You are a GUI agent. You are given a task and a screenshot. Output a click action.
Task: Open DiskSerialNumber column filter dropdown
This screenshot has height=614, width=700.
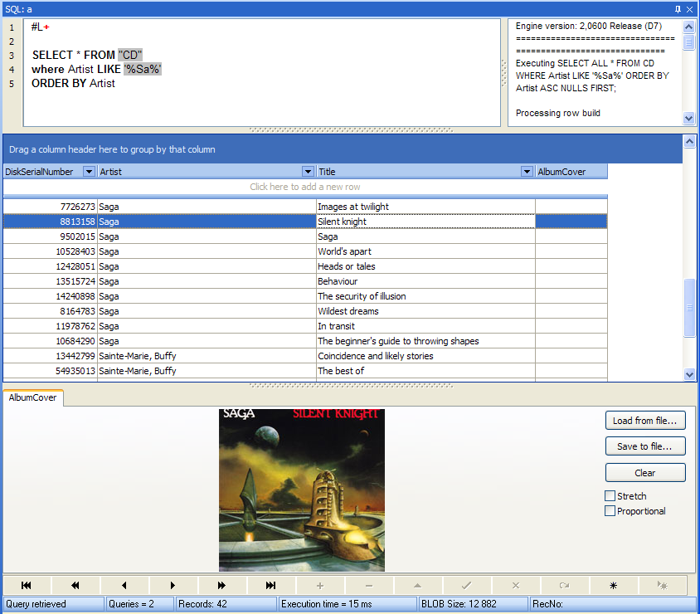point(90,172)
